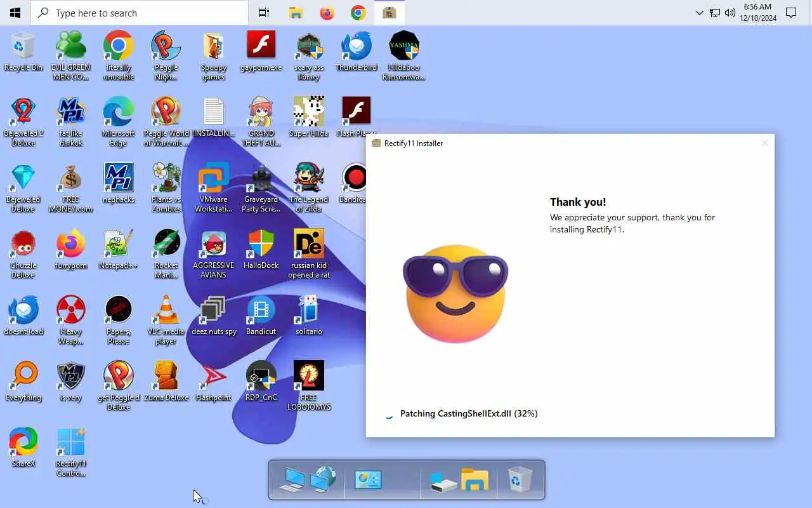Launch the Thunderbird desktop icon
The width and height of the screenshot is (812, 508).
pos(357,52)
